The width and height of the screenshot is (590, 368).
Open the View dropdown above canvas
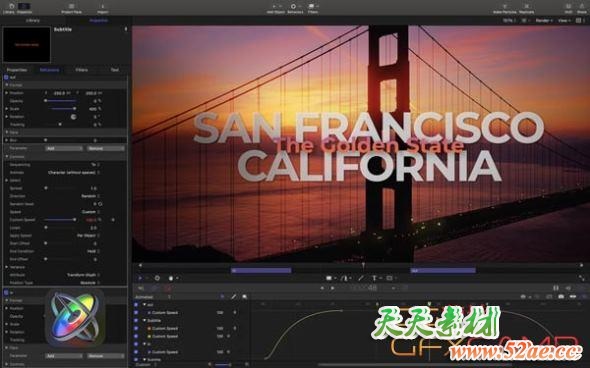(565, 20)
